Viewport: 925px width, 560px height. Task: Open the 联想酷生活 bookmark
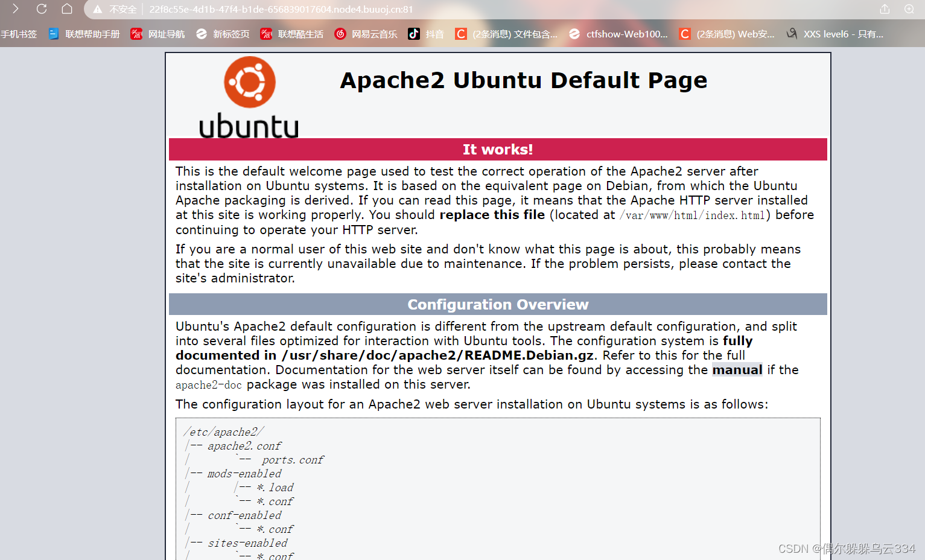[300, 34]
